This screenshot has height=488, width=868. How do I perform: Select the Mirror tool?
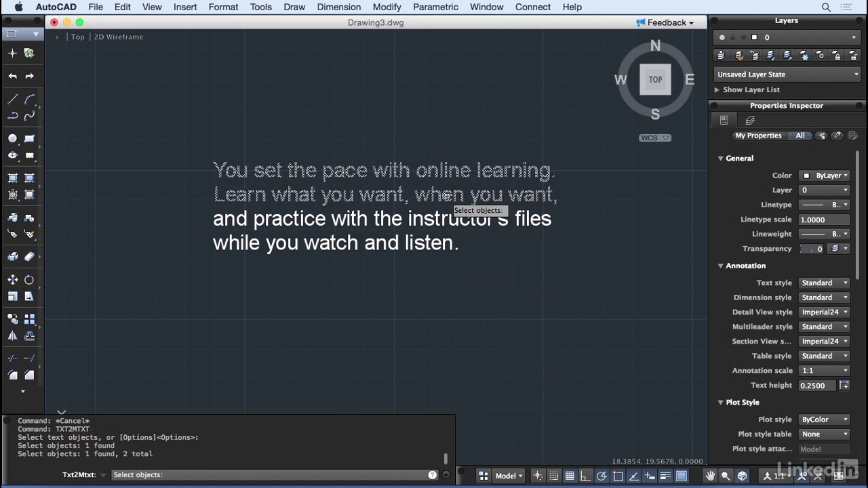(x=12, y=335)
